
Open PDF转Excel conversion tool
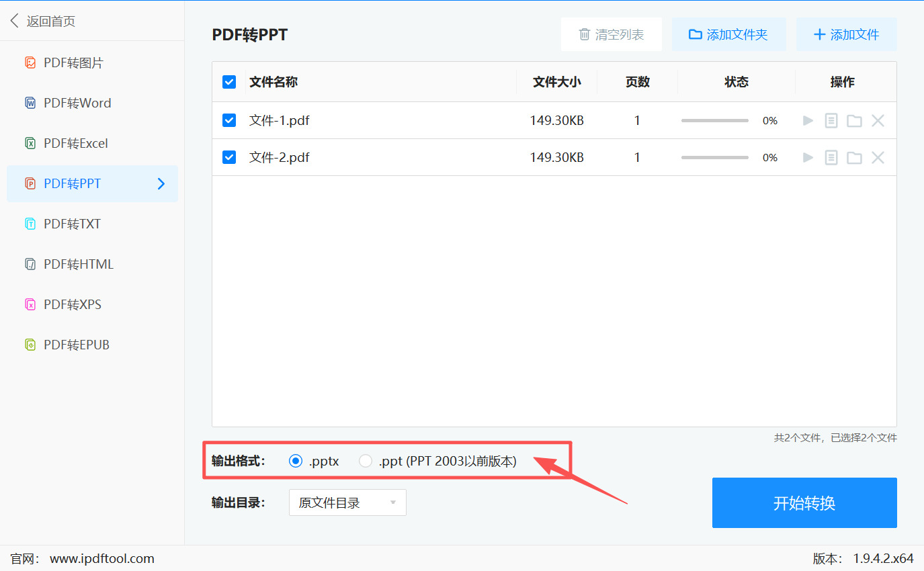[75, 142]
